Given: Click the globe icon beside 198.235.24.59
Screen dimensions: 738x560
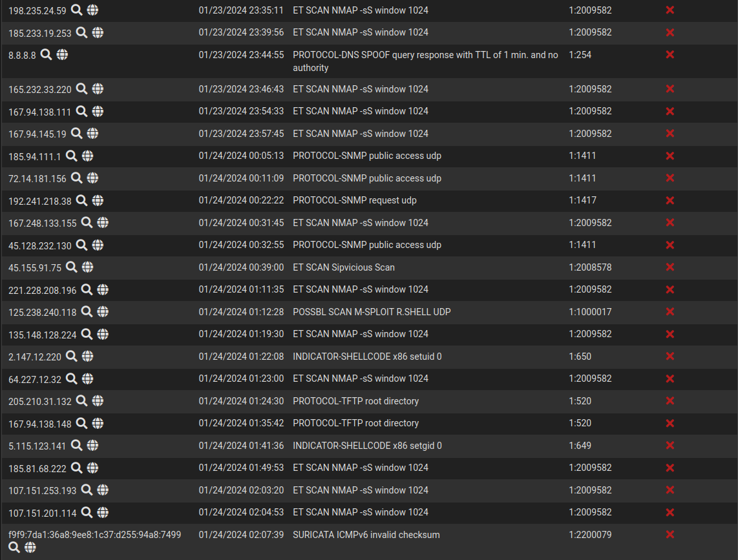Looking at the screenshot, I should [92, 10].
